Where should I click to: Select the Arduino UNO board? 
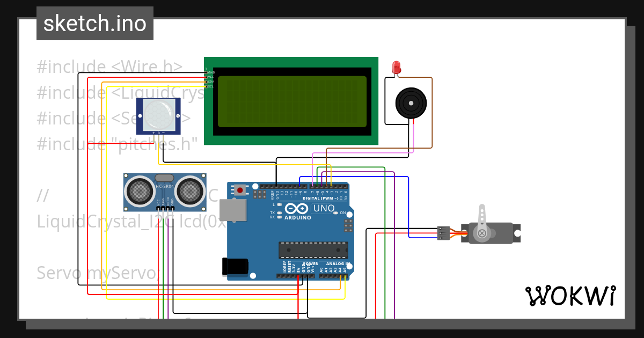[x=290, y=231]
